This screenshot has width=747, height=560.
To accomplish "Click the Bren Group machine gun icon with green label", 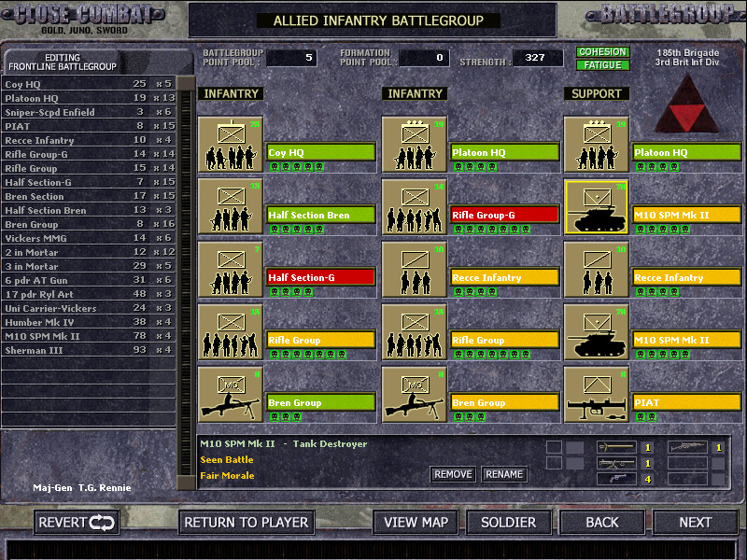I will [x=231, y=394].
